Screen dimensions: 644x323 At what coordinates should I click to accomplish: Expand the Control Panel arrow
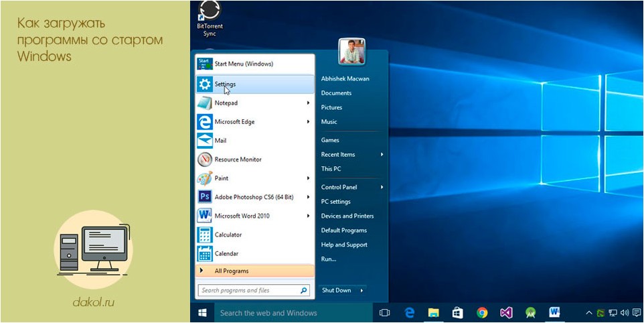pyautogui.click(x=382, y=187)
